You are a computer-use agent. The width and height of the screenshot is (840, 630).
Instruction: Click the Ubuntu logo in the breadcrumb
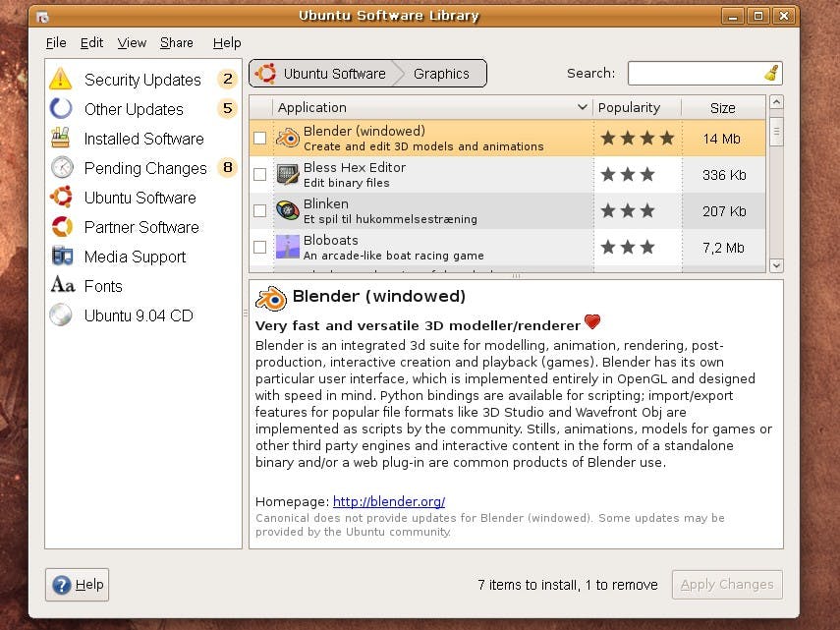265,74
